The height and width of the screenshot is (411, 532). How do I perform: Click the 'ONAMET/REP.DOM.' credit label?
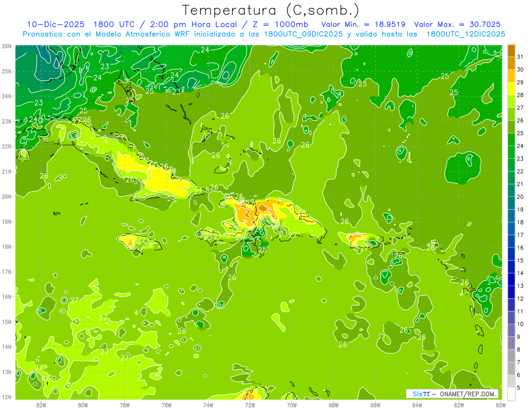tap(468, 394)
